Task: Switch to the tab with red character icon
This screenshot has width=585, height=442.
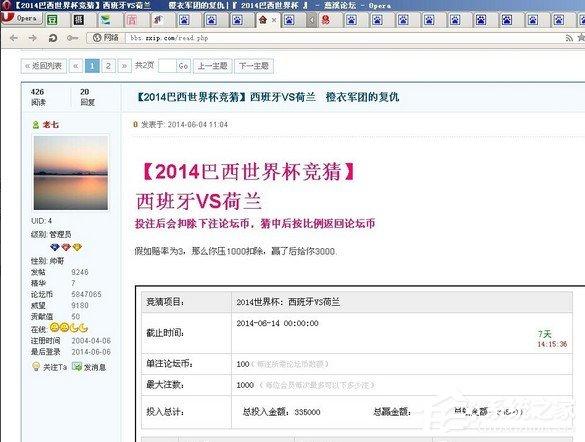Action: tap(326, 20)
